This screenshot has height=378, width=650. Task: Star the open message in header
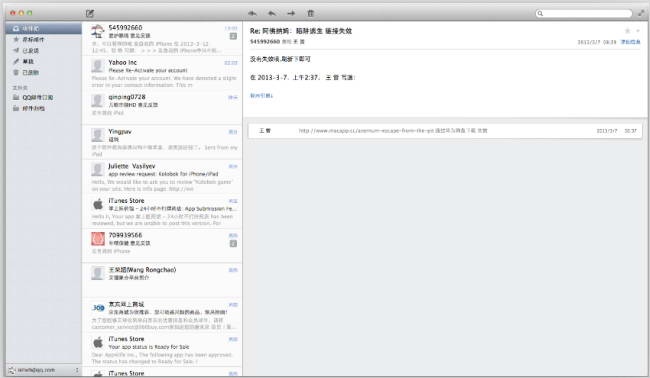coord(627,31)
